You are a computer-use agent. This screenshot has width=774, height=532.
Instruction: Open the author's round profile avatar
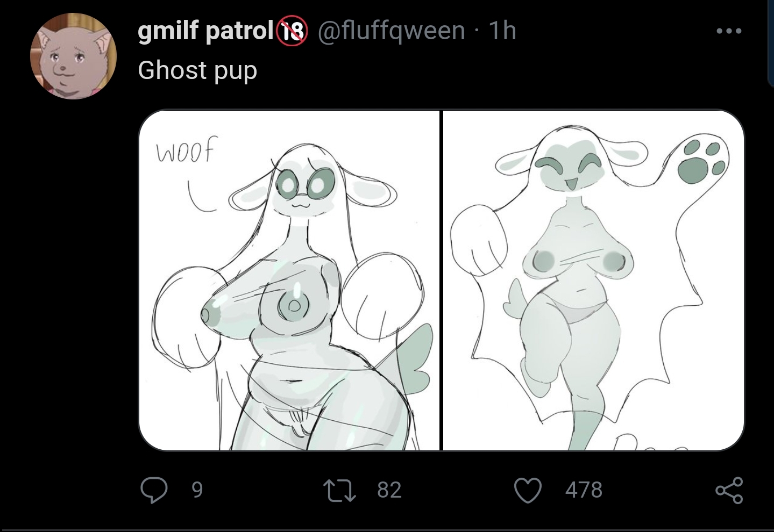point(73,56)
